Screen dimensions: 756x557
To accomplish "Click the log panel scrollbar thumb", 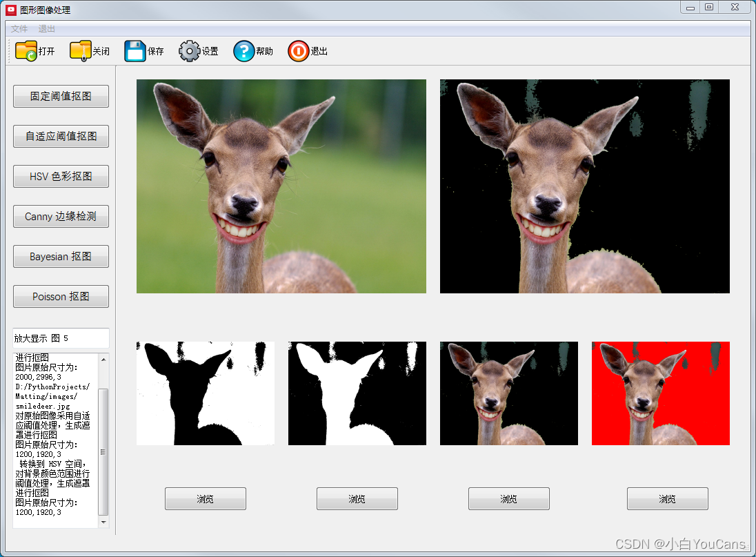I will pyautogui.click(x=103, y=451).
